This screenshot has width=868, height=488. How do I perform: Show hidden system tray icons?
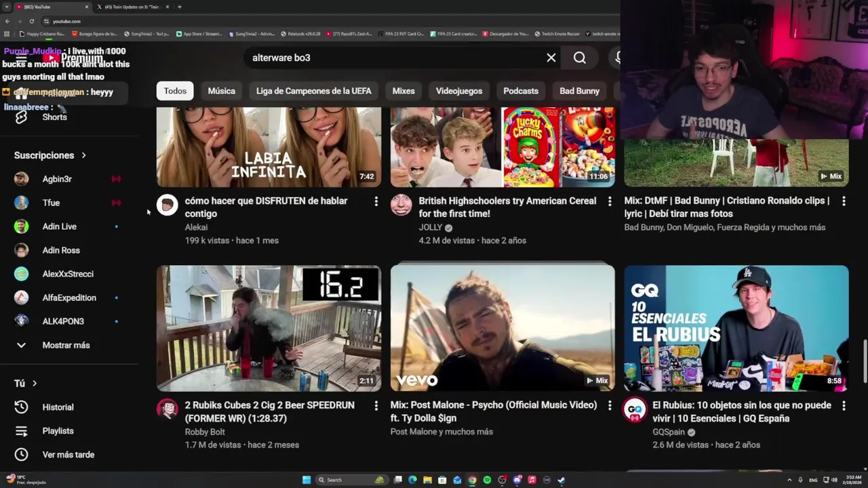(x=789, y=480)
